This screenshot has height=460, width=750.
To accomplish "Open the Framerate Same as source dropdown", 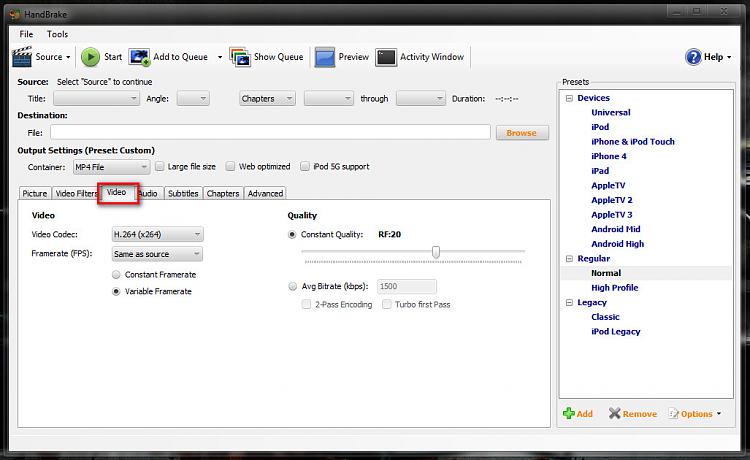I will [157, 254].
